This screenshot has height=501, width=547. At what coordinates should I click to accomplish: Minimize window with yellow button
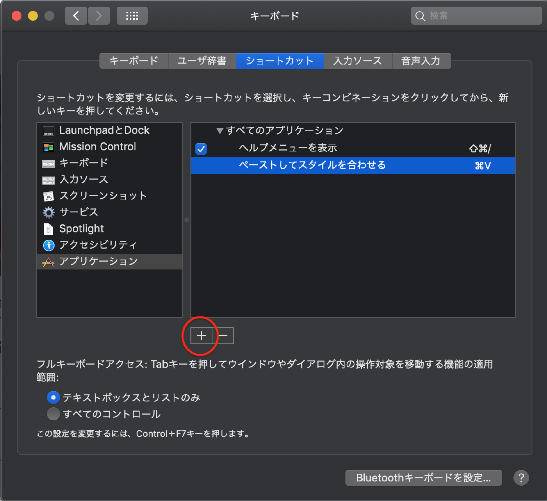click(x=33, y=16)
